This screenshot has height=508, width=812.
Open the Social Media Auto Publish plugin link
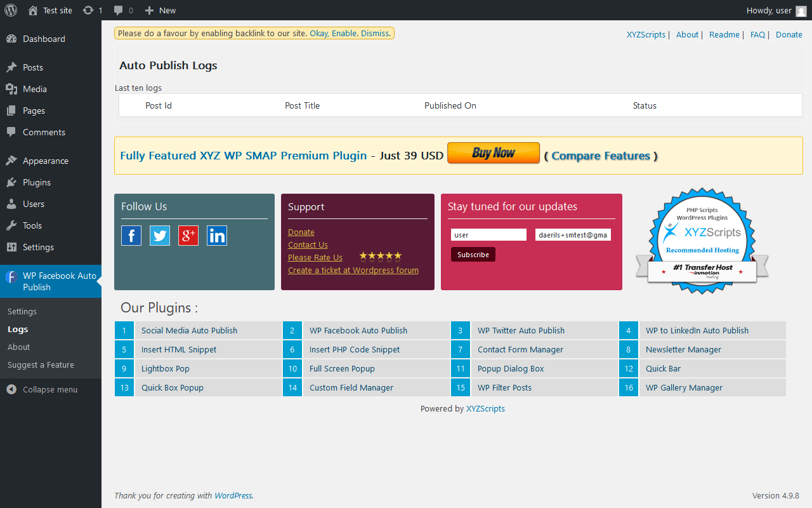coord(189,330)
